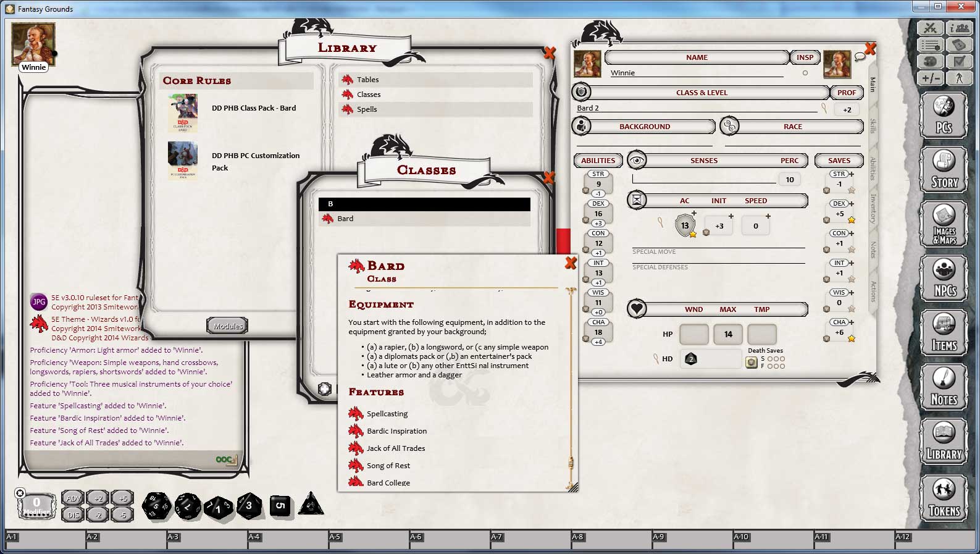Switch to the Skills tab

point(873,126)
